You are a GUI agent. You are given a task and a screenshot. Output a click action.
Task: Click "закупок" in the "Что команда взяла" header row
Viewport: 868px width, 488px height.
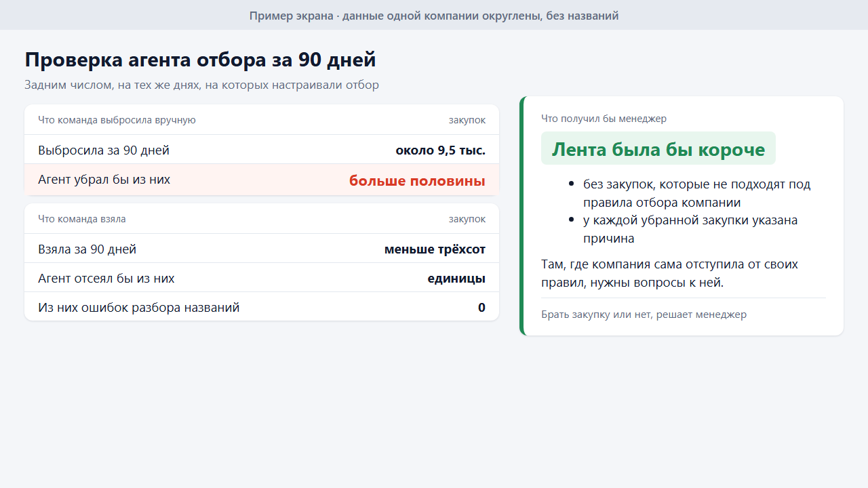467,219
